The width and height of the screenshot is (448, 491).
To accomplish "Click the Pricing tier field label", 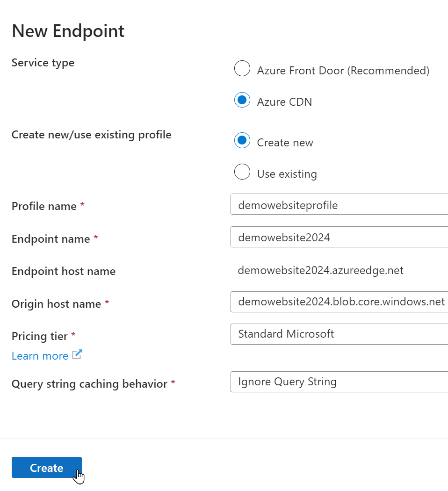I will pyautogui.click(x=40, y=336).
